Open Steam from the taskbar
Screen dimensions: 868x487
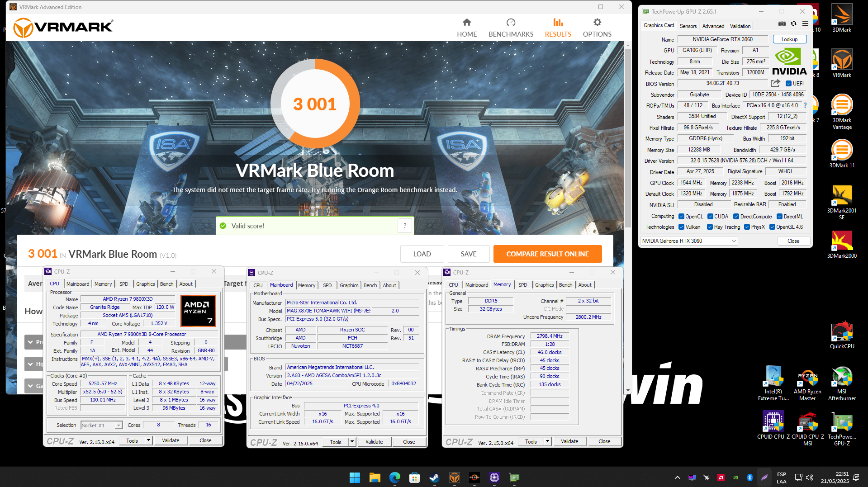point(434,477)
